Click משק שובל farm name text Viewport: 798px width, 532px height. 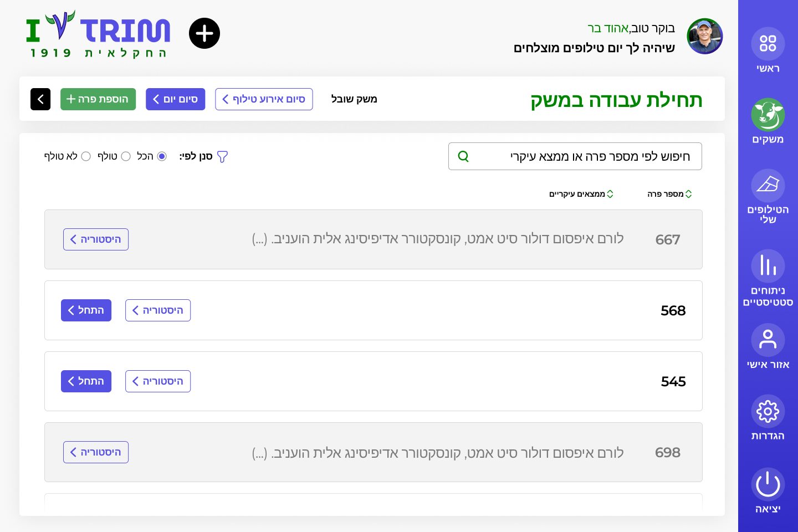354,99
